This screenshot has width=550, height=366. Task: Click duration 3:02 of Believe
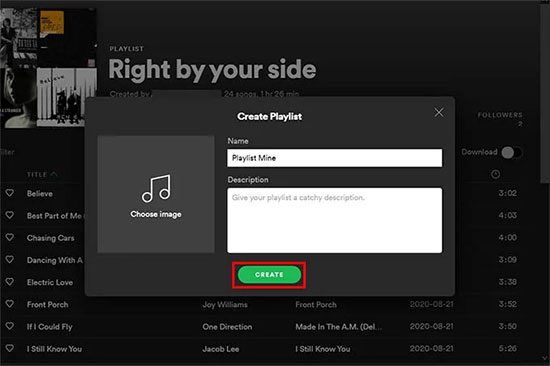pyautogui.click(x=508, y=193)
